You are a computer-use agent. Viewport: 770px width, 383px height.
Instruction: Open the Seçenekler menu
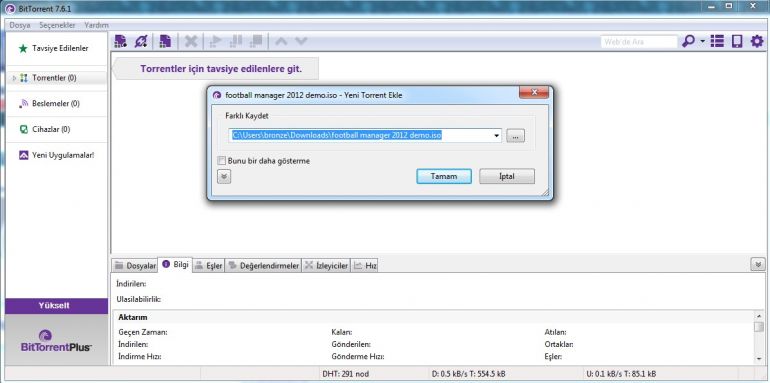pyautogui.click(x=57, y=25)
